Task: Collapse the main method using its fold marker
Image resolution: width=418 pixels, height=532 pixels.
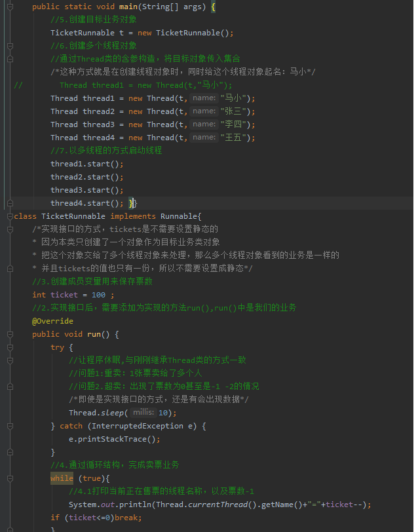Action: [x=10, y=7]
